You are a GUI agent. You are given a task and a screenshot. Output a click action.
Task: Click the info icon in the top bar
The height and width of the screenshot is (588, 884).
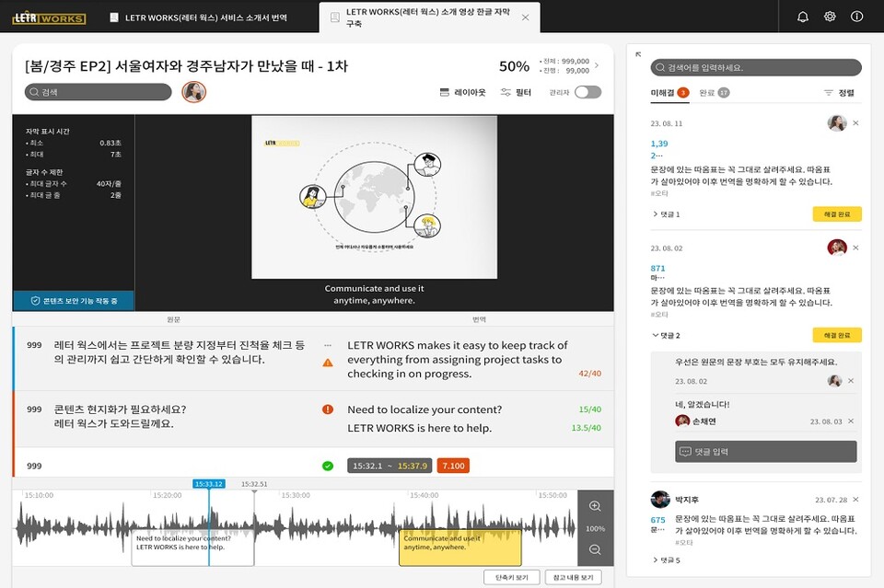point(856,16)
